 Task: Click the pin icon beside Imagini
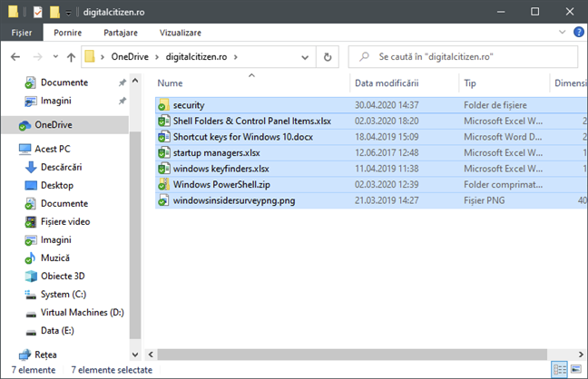click(122, 101)
